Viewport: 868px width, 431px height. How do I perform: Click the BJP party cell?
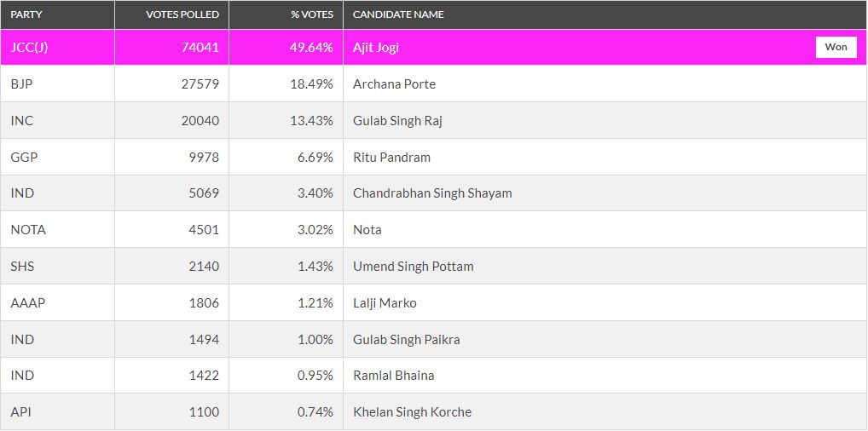coord(22,84)
